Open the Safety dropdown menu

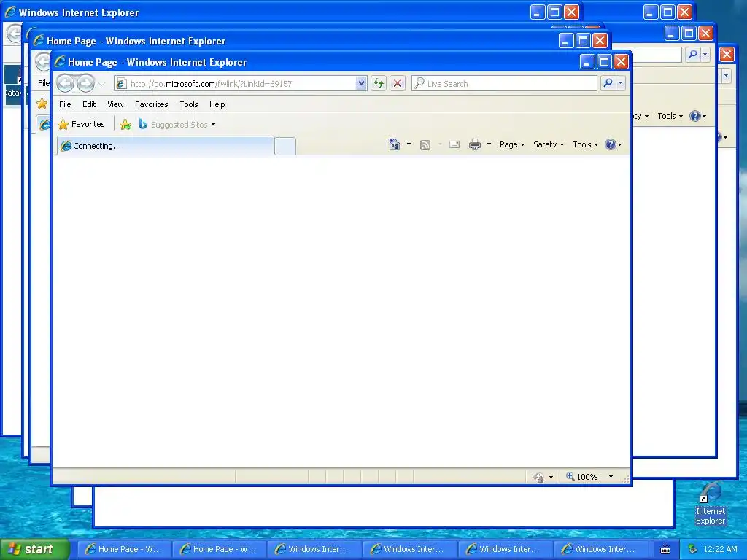(549, 144)
